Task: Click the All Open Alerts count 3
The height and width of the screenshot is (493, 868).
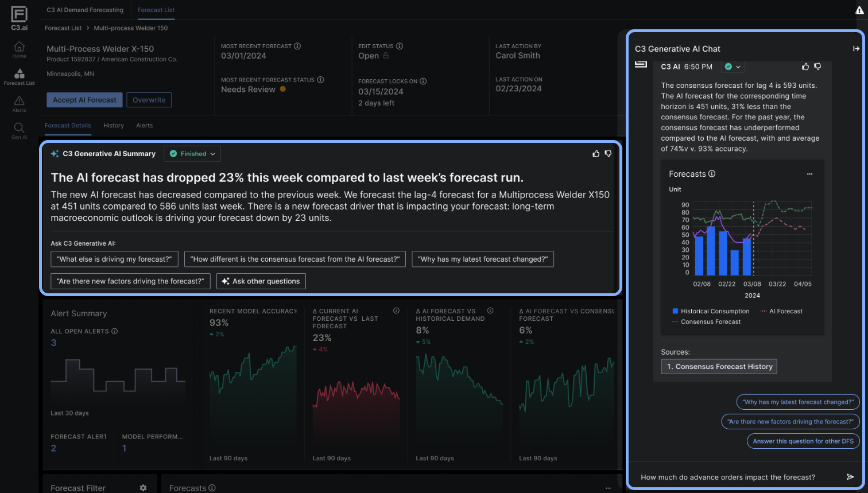Action: (x=53, y=343)
